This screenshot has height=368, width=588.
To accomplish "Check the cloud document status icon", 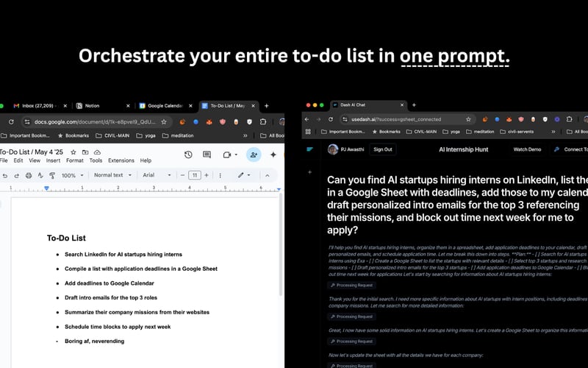I will pos(97,152).
